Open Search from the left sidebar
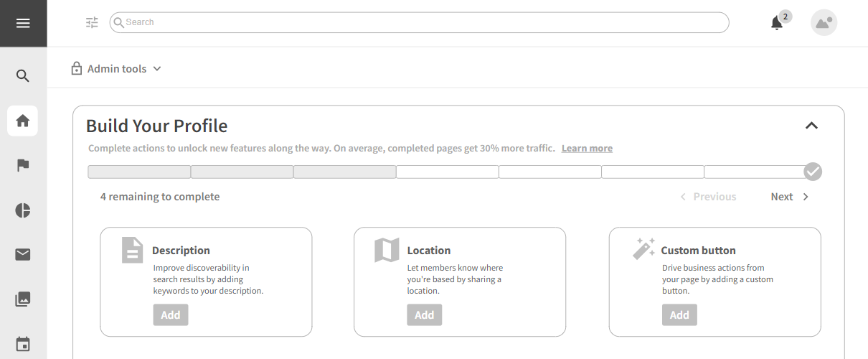868x359 pixels. tap(23, 75)
